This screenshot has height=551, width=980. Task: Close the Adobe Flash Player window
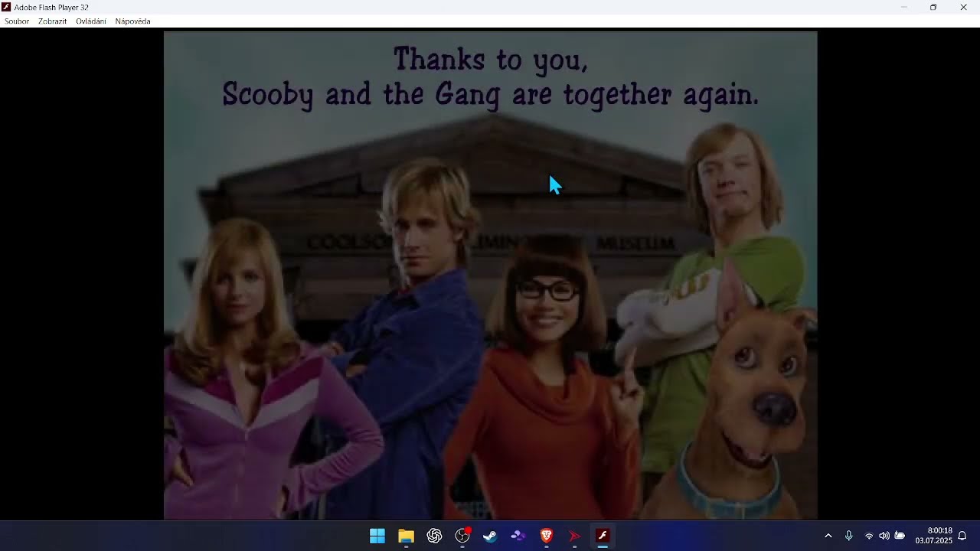pos(963,7)
